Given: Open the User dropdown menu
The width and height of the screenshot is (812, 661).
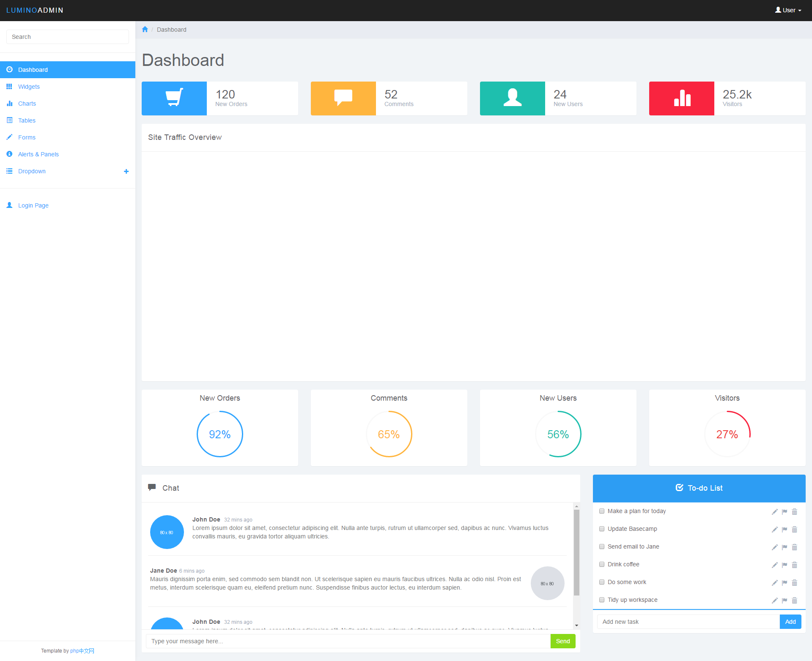Looking at the screenshot, I should [788, 10].
